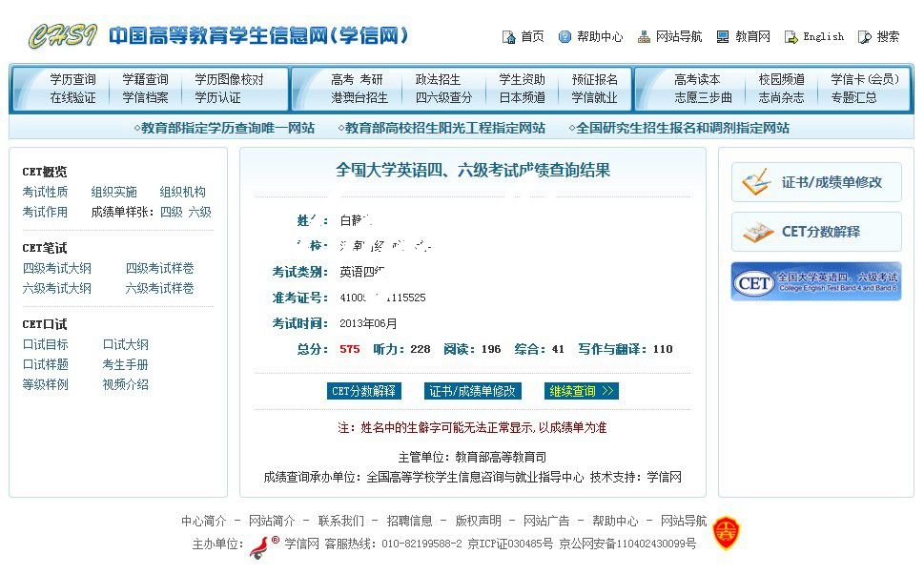Click the 首页 home icon
Image resolution: width=924 pixels, height=575 pixels.
(508, 37)
